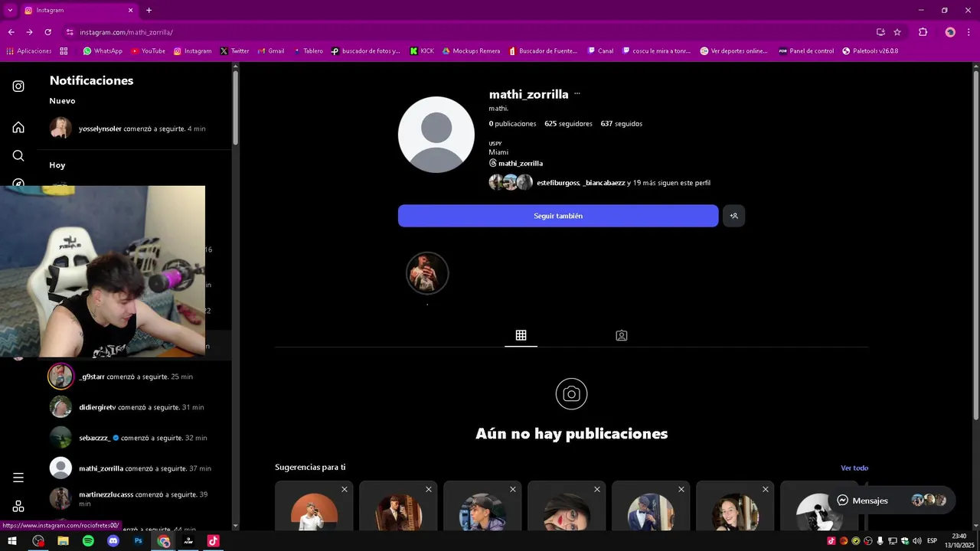Click Seguir también button

point(558,216)
